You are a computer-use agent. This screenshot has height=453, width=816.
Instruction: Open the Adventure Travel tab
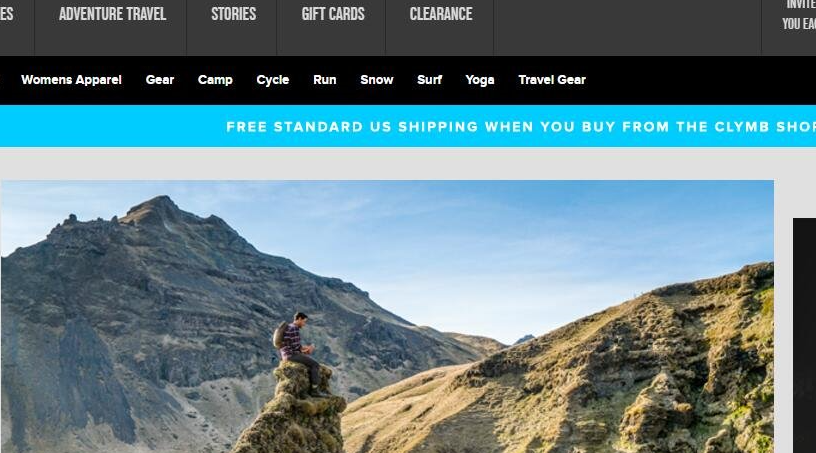[x=112, y=14]
